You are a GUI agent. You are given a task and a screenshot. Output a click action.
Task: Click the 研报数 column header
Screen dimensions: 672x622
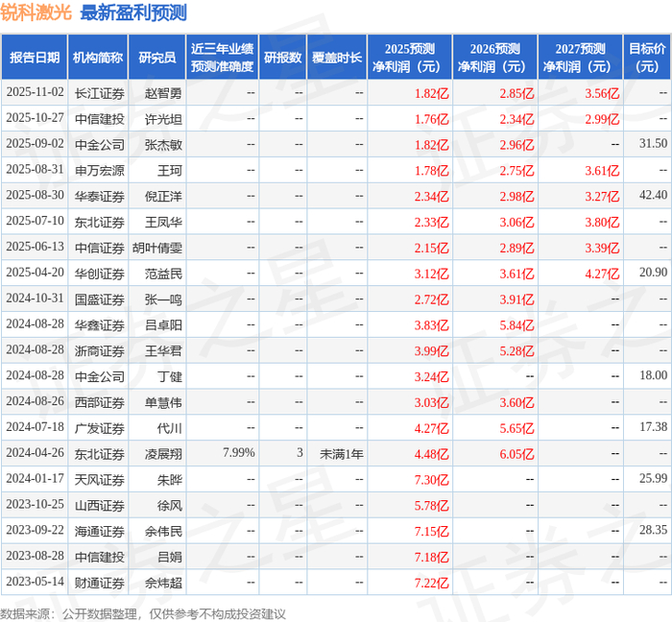[x=283, y=58]
